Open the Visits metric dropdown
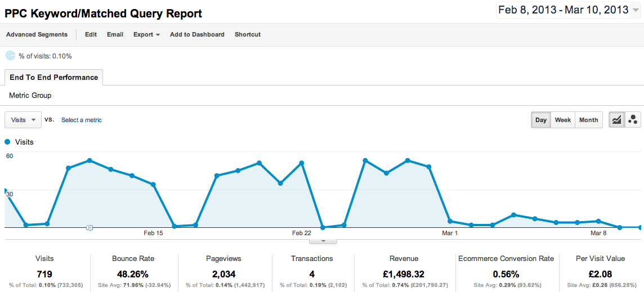Viewport: 644px width, 292px height. [23, 120]
